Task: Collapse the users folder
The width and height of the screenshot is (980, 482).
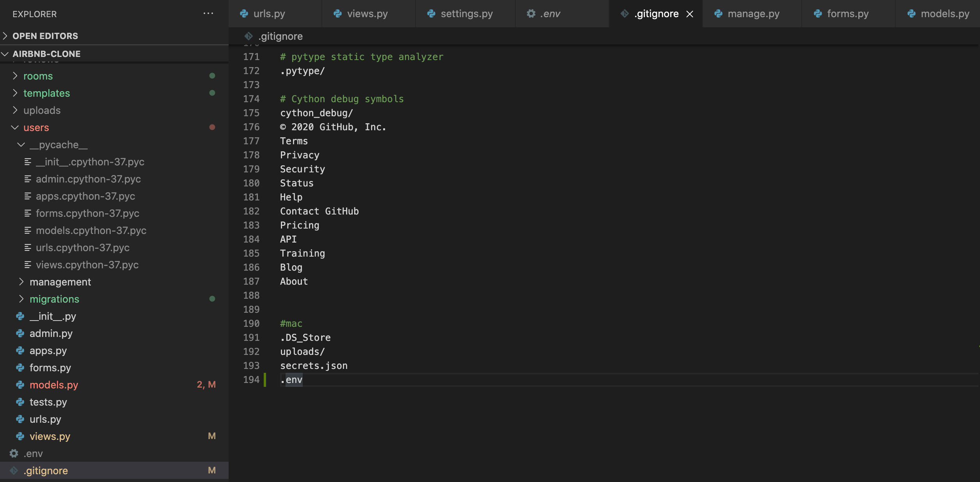Action: (15, 128)
